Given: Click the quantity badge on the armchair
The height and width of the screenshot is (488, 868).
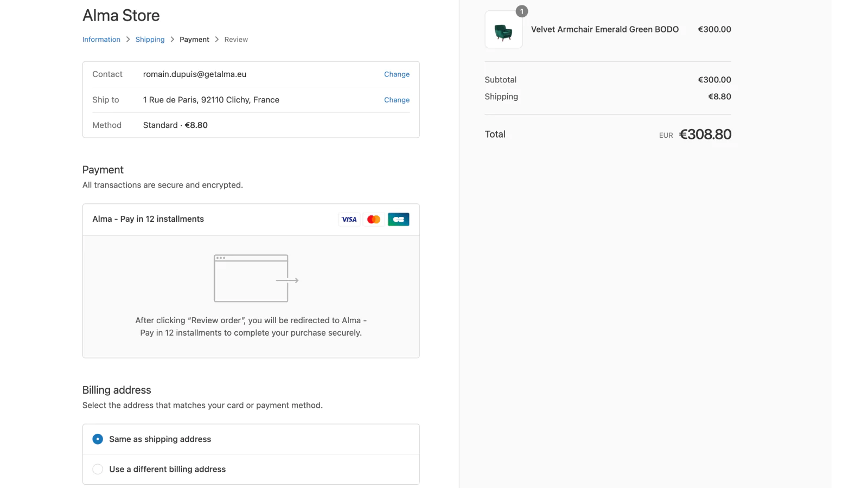Looking at the screenshot, I should [522, 11].
